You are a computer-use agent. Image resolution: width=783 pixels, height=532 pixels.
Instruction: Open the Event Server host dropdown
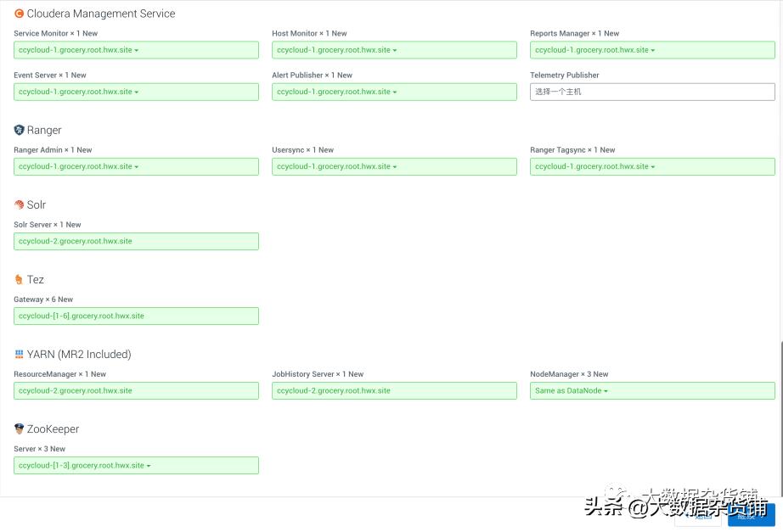point(136,92)
